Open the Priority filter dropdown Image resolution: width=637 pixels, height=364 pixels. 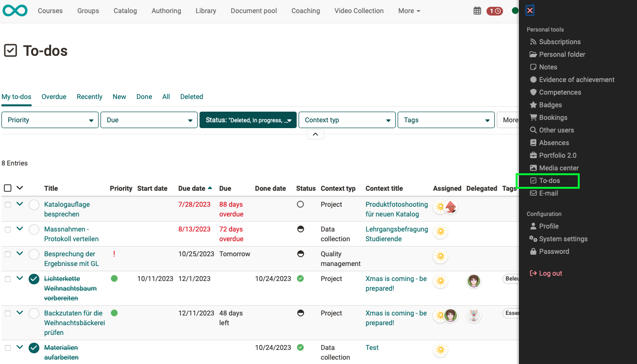tap(50, 120)
